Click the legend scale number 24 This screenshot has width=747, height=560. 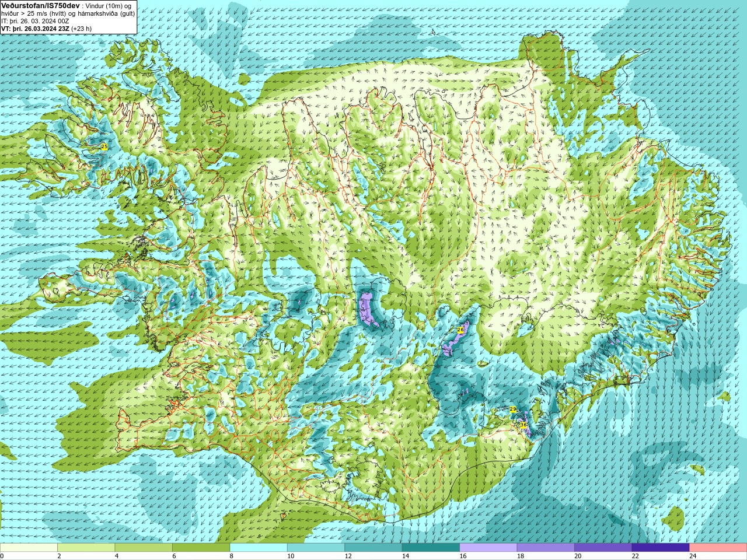[693, 556]
